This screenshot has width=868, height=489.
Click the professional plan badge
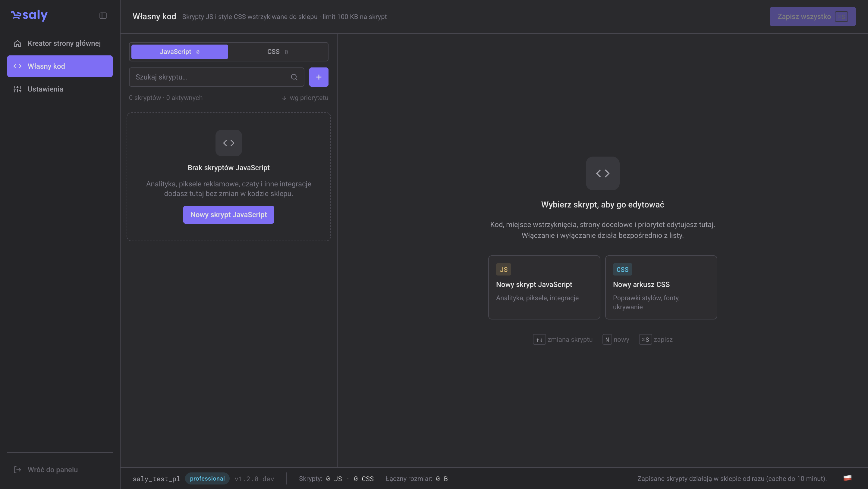coord(207,478)
